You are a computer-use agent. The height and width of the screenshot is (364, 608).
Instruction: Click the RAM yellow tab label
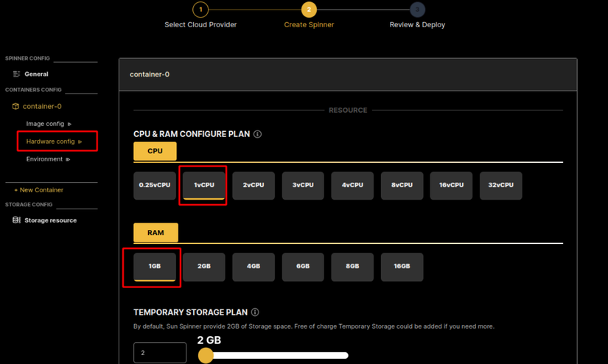point(156,233)
